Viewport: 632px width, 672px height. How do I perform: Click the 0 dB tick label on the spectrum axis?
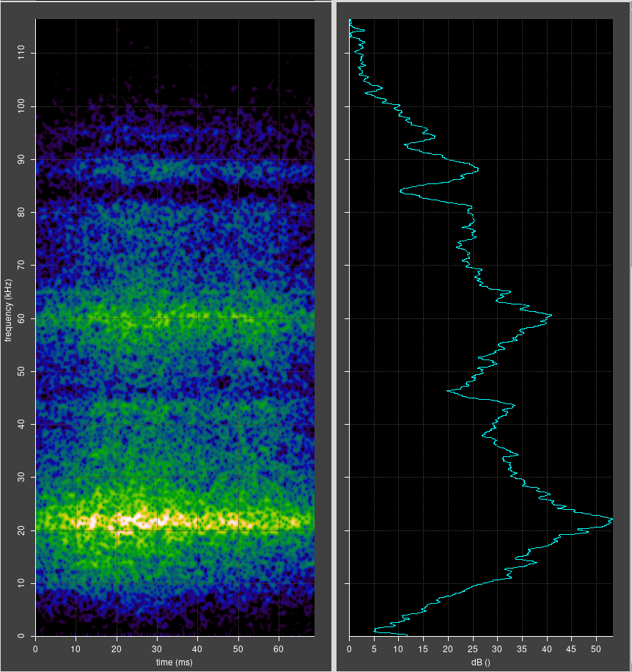click(350, 649)
